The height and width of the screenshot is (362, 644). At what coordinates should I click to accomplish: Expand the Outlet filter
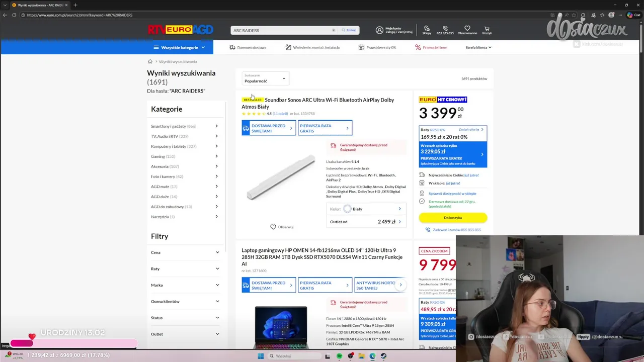pos(185,334)
